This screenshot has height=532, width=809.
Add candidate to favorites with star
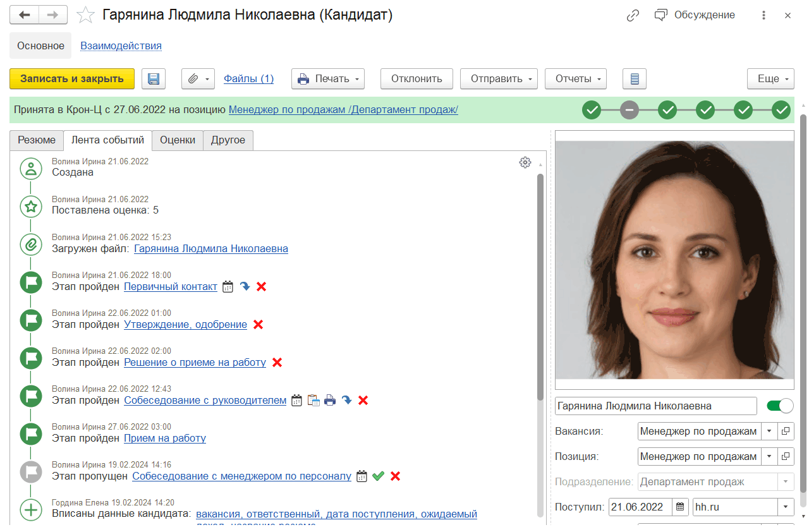point(85,16)
